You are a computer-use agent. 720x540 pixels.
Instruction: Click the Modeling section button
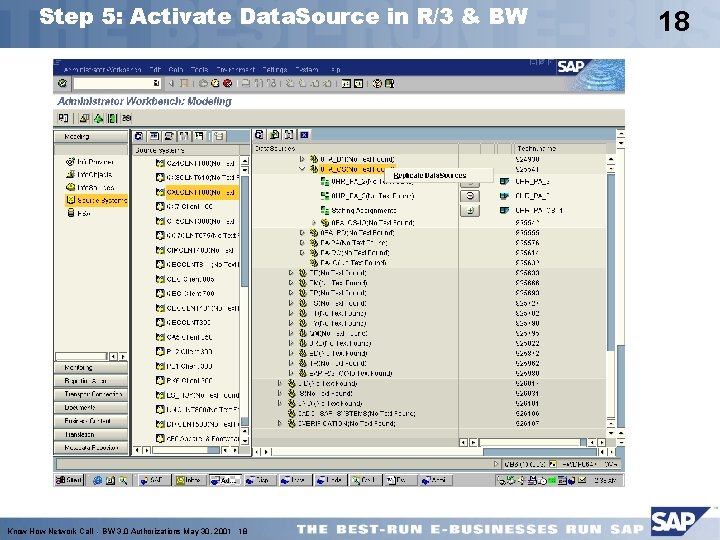pyautogui.click(x=91, y=136)
